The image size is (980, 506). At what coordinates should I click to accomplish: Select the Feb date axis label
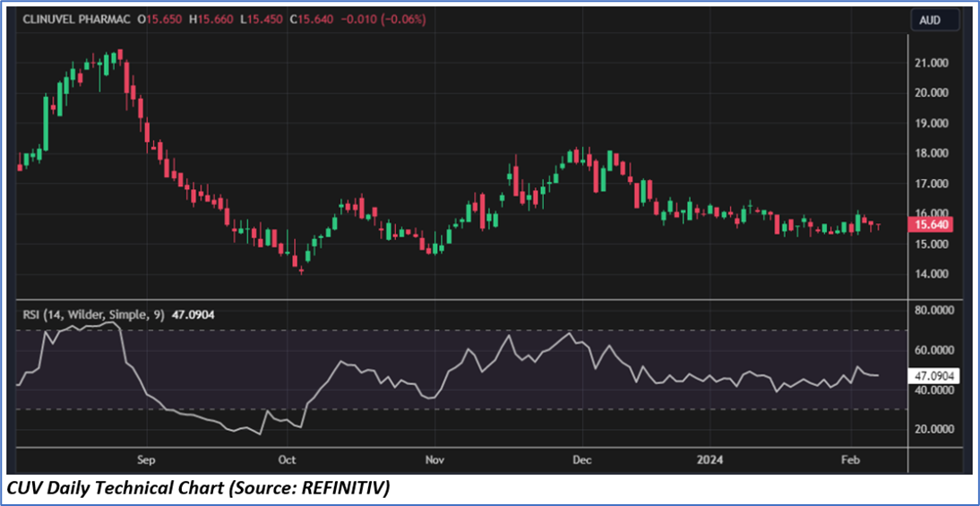click(x=851, y=460)
